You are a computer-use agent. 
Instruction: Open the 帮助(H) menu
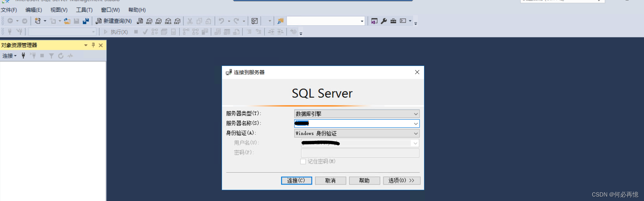[137, 10]
